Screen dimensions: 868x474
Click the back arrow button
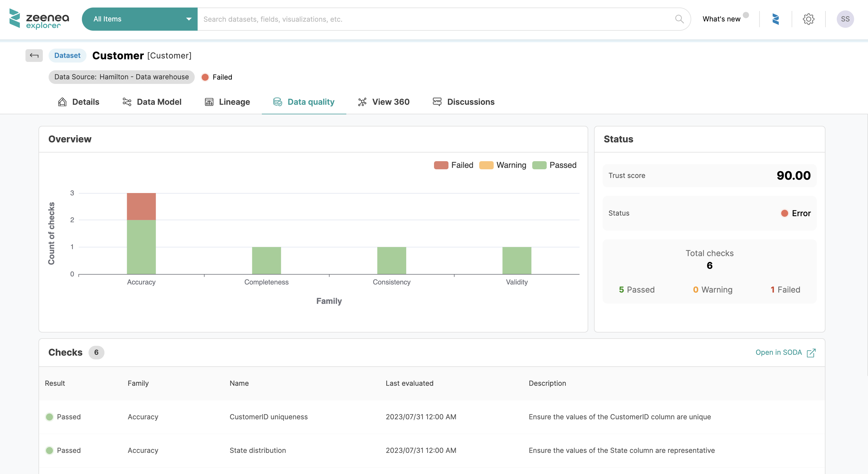click(34, 55)
